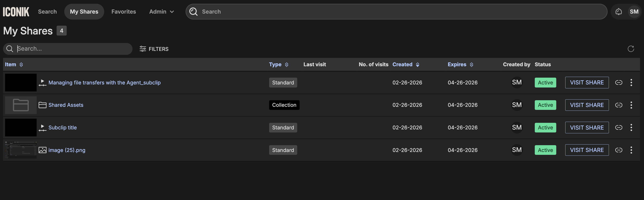Click the ICONIK logo
The height and width of the screenshot is (200, 644).
tap(16, 12)
